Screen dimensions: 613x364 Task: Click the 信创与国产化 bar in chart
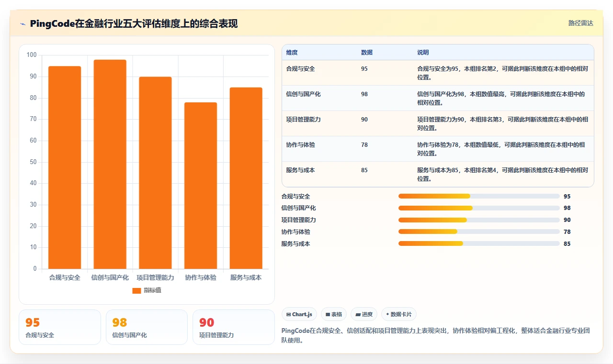(x=110, y=164)
